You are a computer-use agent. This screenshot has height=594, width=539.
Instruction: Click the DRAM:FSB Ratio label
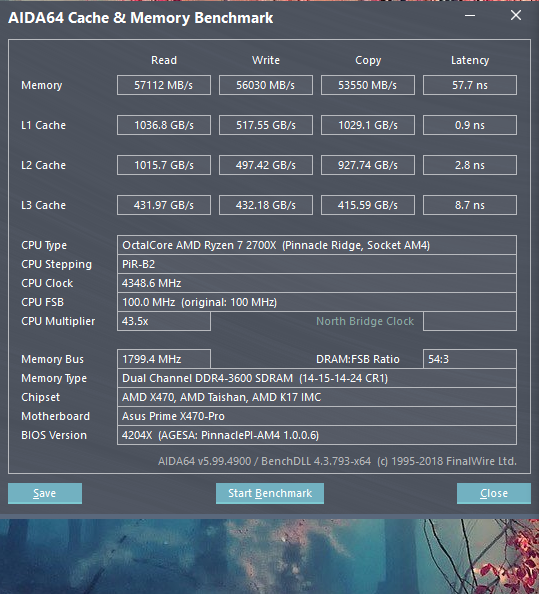pyautogui.click(x=358, y=359)
